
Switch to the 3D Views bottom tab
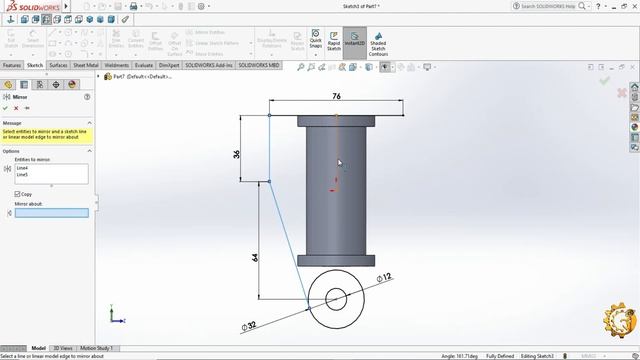tap(63, 348)
